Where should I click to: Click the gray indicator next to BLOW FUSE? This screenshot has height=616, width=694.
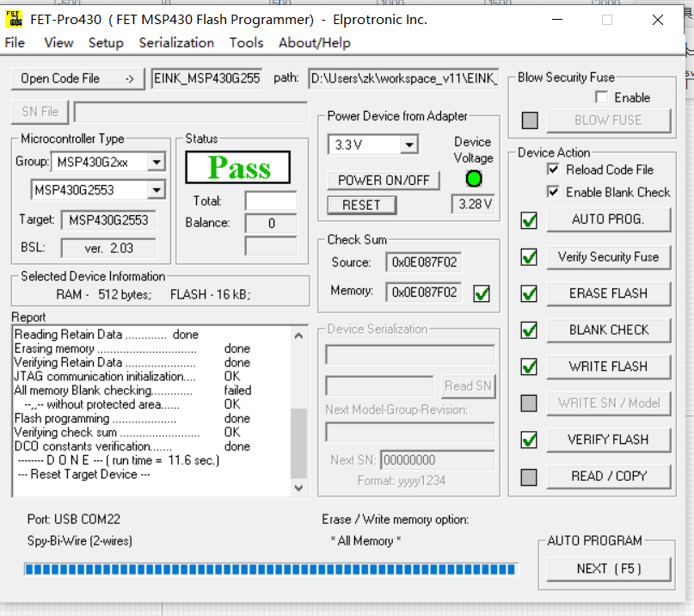530,120
